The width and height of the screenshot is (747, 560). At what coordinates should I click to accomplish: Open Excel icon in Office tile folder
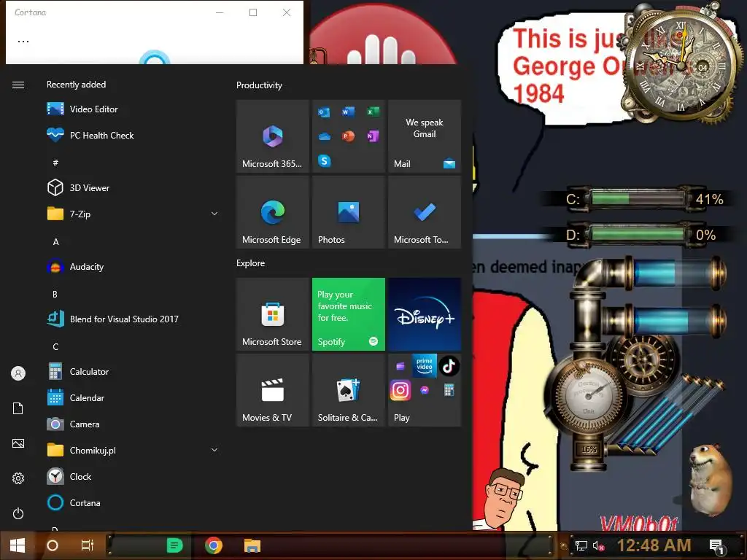(373, 112)
